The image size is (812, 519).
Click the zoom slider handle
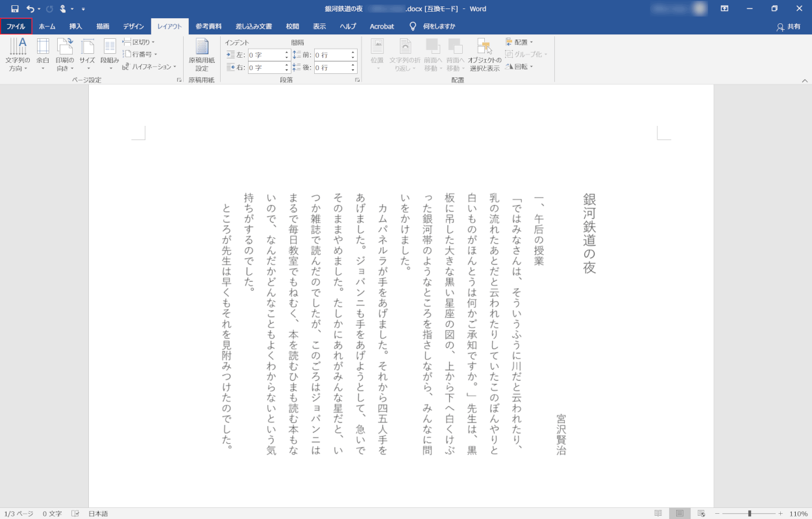(749, 513)
